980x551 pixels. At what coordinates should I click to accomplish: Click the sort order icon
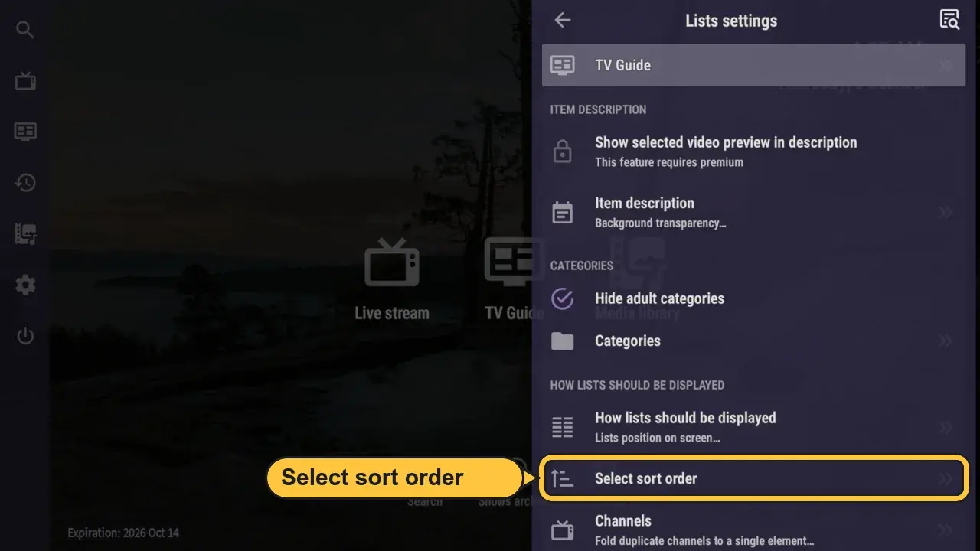point(563,479)
